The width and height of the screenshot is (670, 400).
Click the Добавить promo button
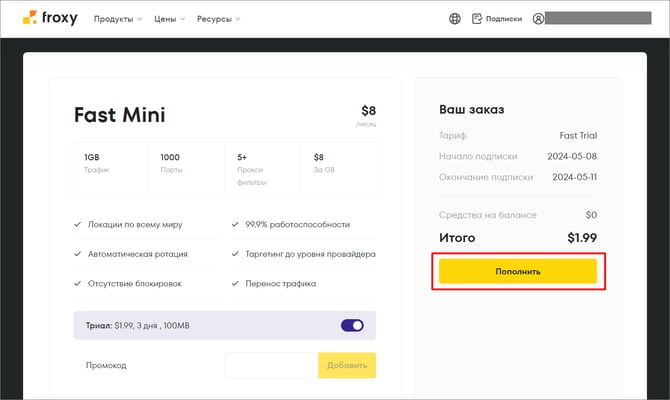pos(347,365)
